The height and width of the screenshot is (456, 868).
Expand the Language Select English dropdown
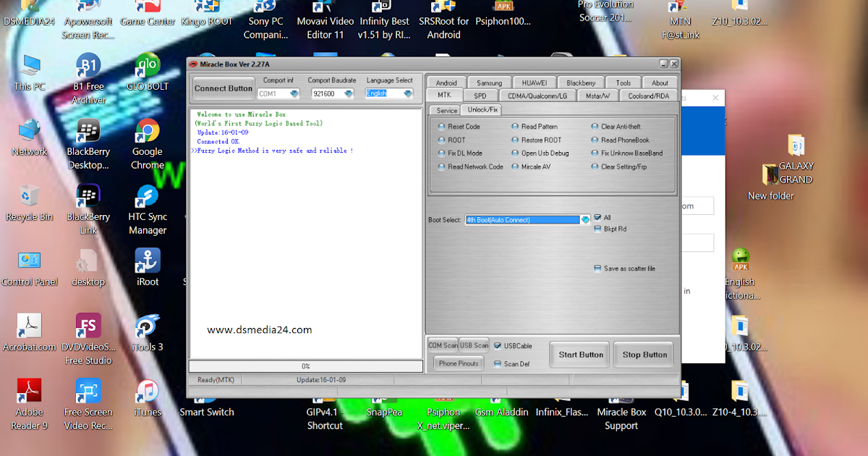[408, 93]
